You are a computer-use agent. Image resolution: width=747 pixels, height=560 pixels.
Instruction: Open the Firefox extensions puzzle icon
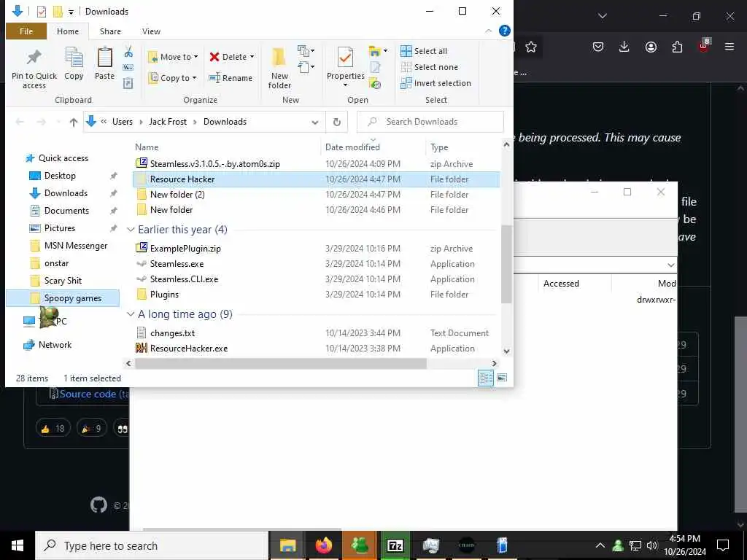point(677,47)
